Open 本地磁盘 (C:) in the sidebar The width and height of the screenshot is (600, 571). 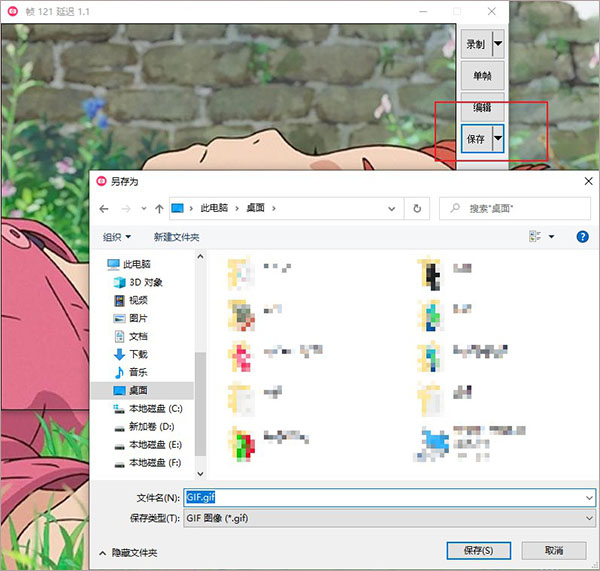148,409
